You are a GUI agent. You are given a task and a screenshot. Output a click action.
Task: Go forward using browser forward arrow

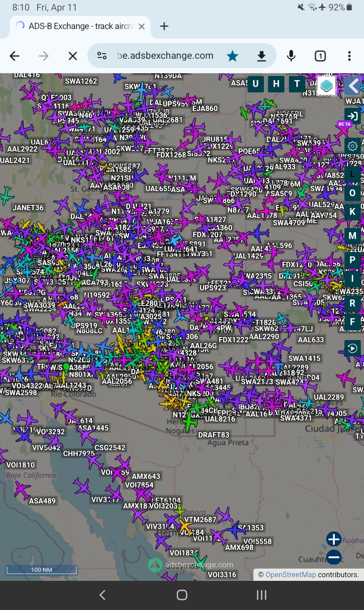point(44,56)
